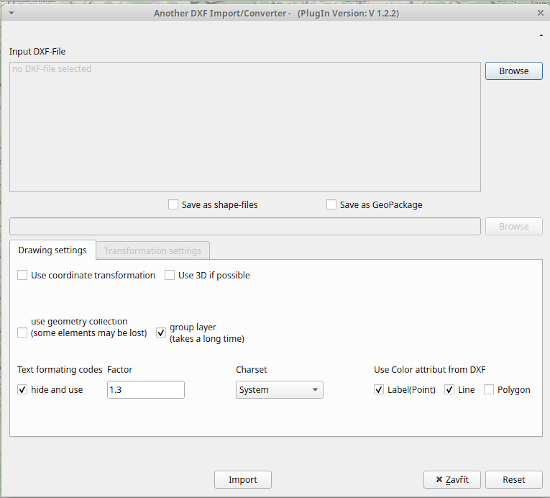Image resolution: width=550 pixels, height=498 pixels.
Task: Close the DXF Import/Converter dialog
Action: click(x=540, y=13)
